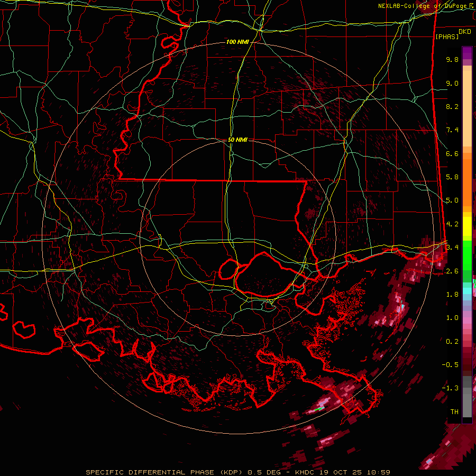Select the 7.4 legend value
The width and height of the screenshot is (476, 476).
(x=452, y=130)
